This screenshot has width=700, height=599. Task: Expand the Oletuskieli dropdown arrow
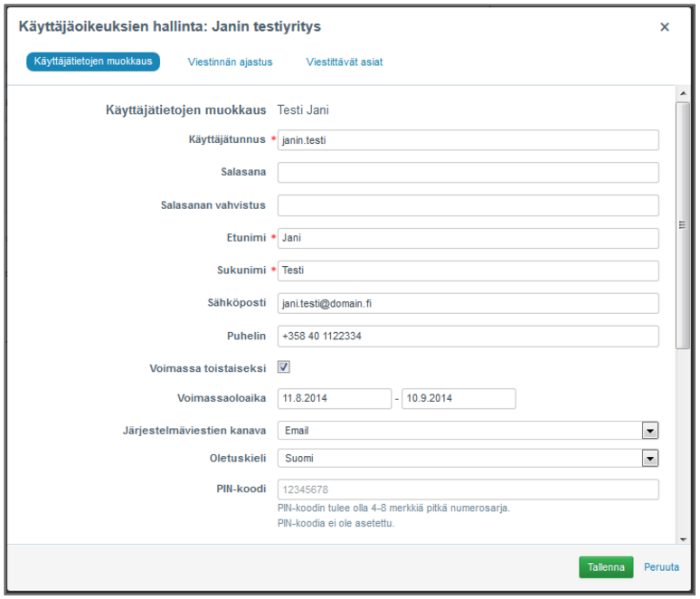(x=649, y=459)
